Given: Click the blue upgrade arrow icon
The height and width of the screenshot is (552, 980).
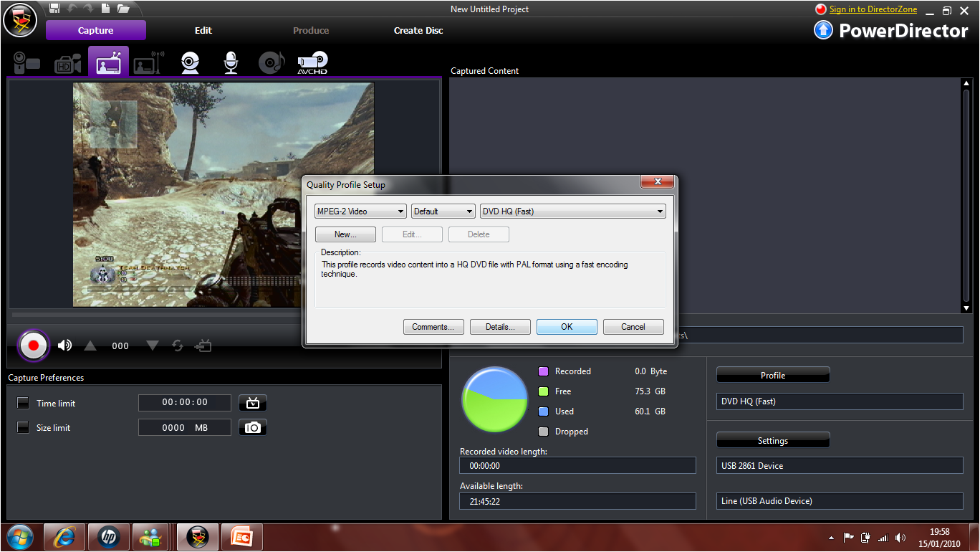Looking at the screenshot, I should pyautogui.click(x=823, y=30).
